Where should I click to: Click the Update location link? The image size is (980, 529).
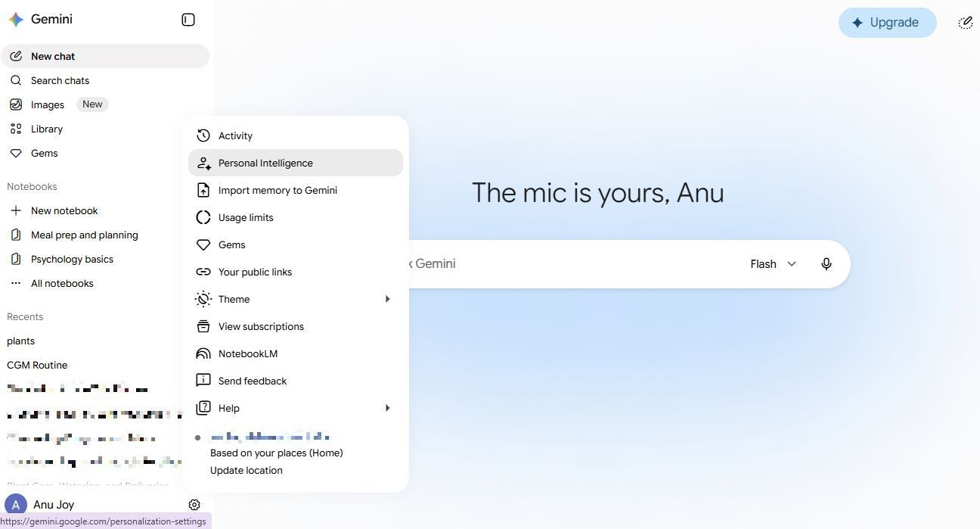point(247,470)
